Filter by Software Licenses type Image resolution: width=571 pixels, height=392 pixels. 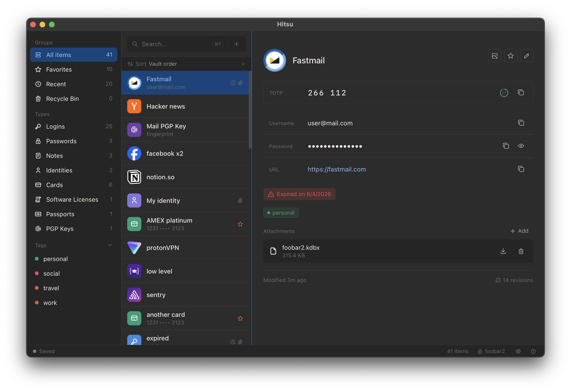point(74,199)
